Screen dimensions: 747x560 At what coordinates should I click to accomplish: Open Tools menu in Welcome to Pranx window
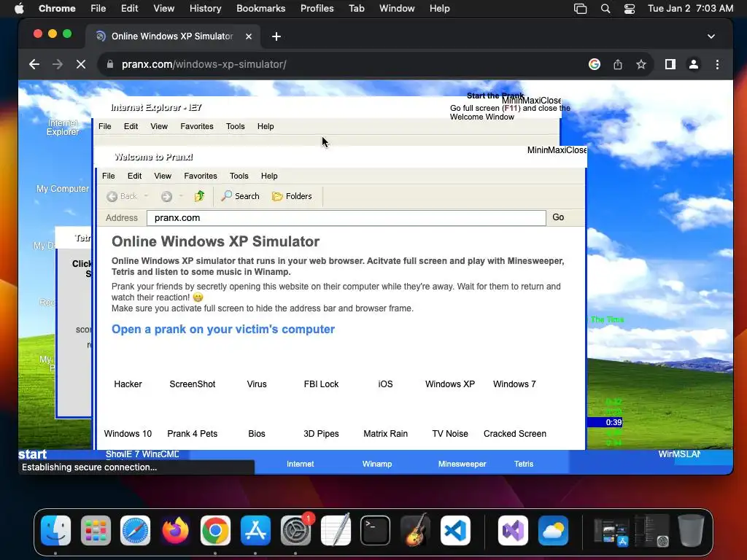(x=239, y=176)
